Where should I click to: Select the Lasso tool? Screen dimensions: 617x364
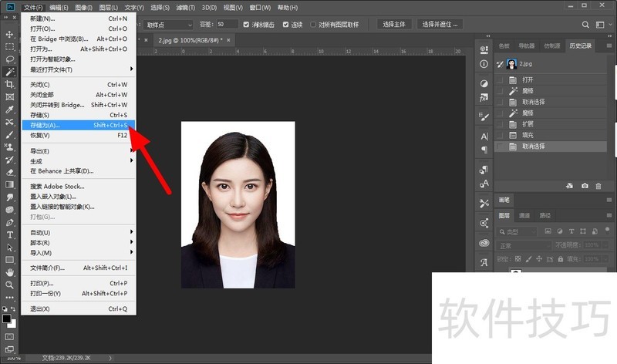click(10, 59)
